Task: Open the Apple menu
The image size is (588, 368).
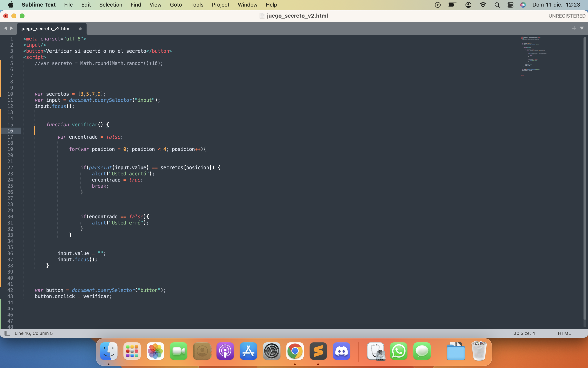Action: click(x=11, y=5)
